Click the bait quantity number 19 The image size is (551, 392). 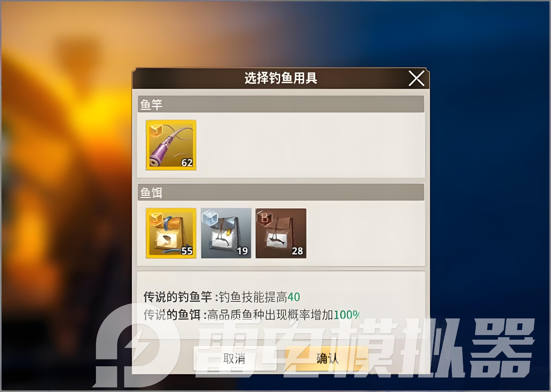tap(242, 251)
